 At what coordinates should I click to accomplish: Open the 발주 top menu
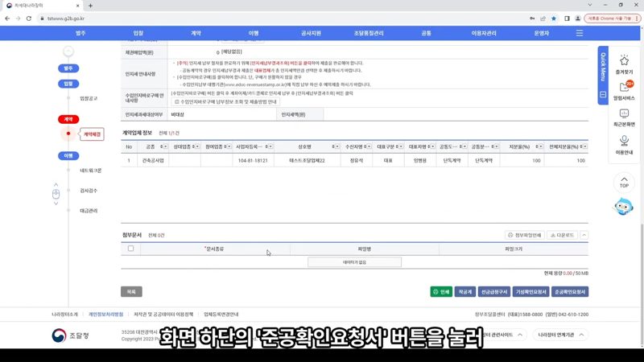80,33
